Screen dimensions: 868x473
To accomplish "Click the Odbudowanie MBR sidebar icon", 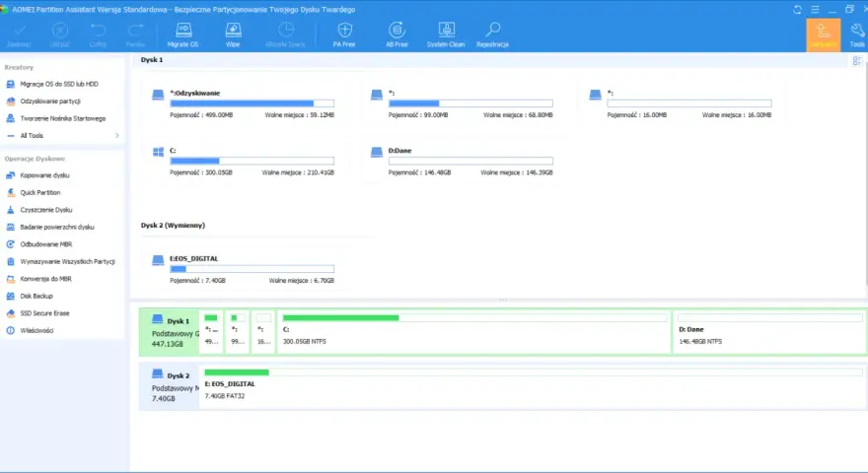I will pos(11,244).
